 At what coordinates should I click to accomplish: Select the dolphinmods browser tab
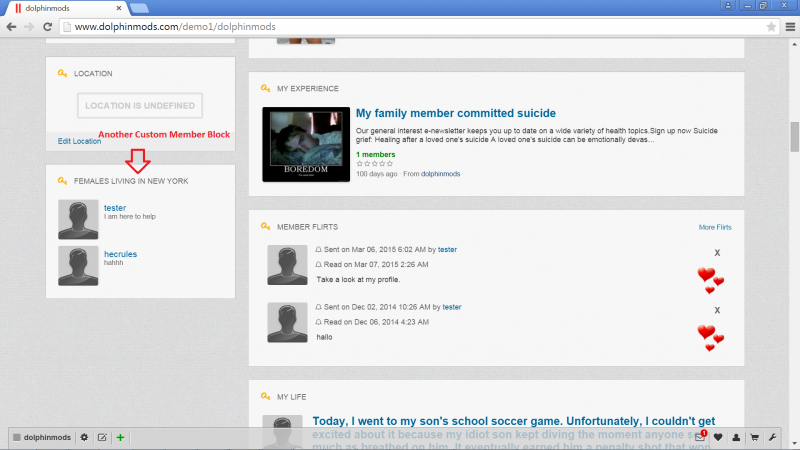(x=66, y=8)
